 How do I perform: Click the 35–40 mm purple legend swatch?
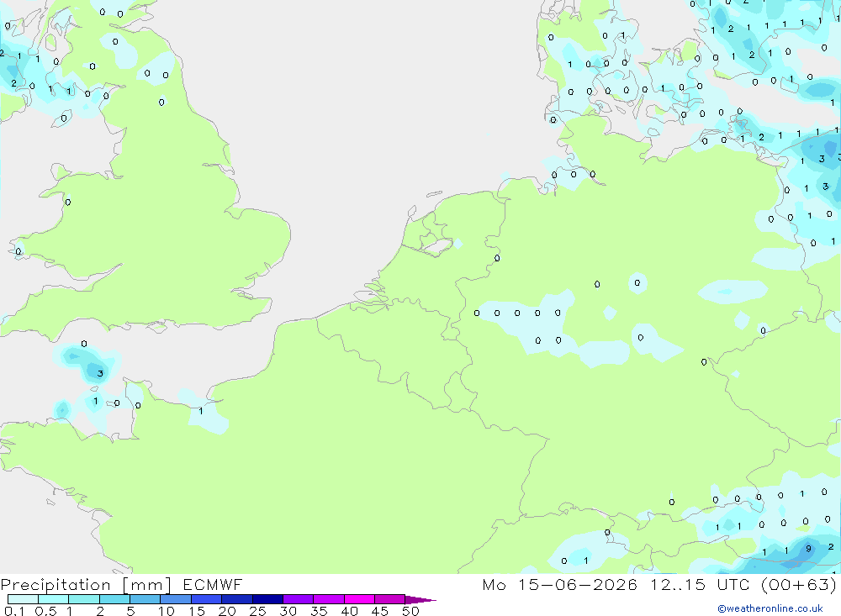coord(329,599)
